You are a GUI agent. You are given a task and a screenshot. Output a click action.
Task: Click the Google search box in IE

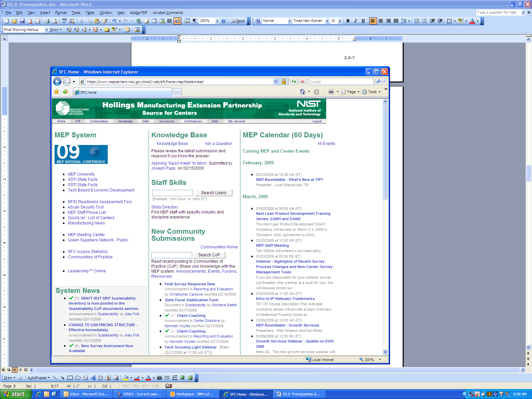tap(341, 81)
